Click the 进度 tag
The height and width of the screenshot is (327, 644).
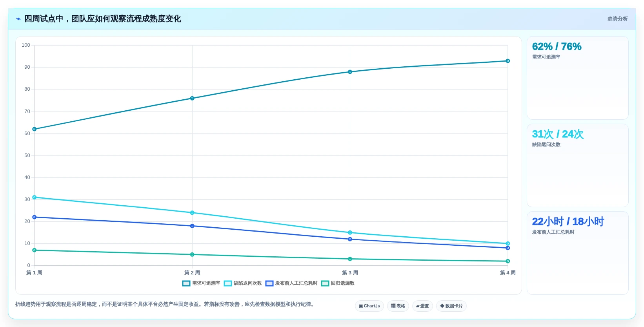coord(422,306)
